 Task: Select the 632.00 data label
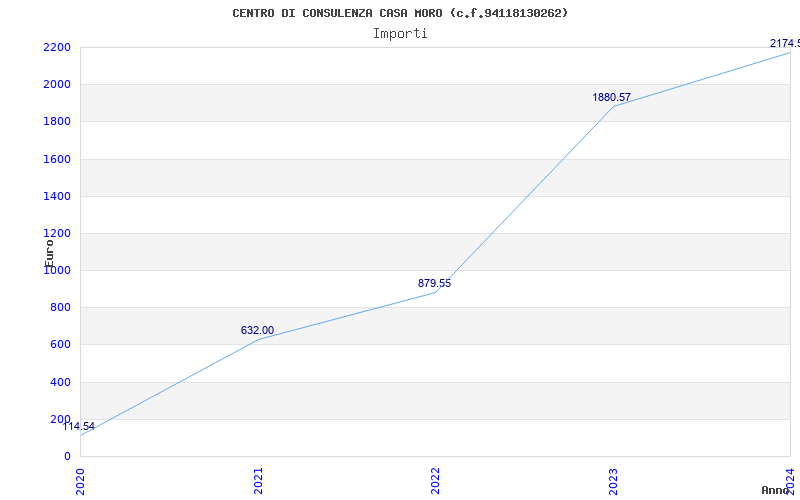tap(257, 330)
